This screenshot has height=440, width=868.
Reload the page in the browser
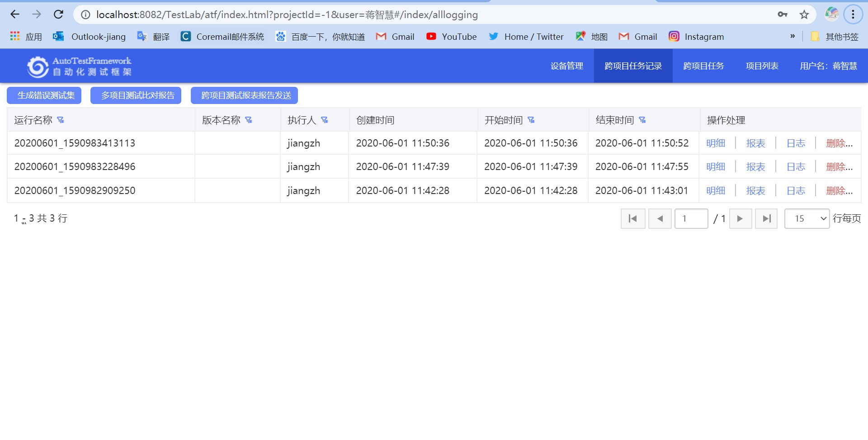tap(58, 14)
